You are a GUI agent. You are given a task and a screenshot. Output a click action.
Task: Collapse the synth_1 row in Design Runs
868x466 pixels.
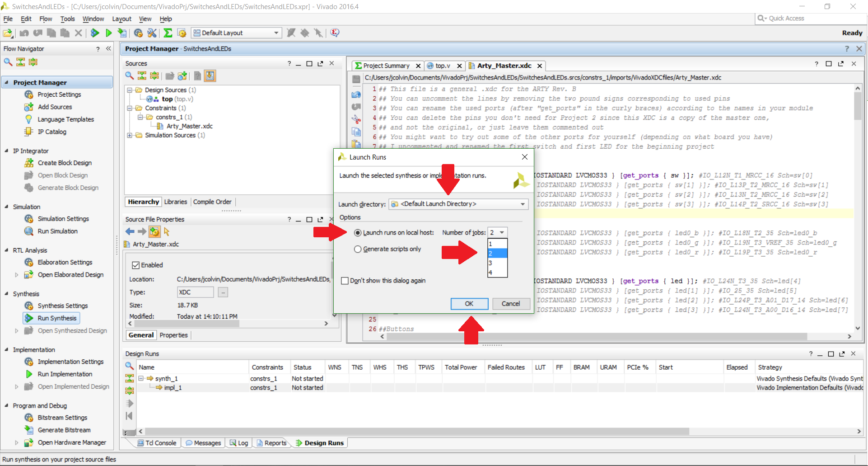tap(141, 379)
